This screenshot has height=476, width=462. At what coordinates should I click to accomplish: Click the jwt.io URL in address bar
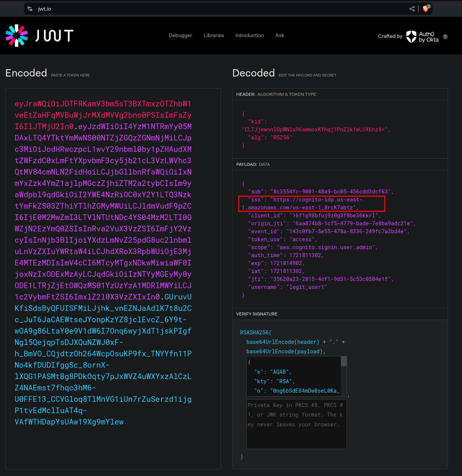coord(45,9)
